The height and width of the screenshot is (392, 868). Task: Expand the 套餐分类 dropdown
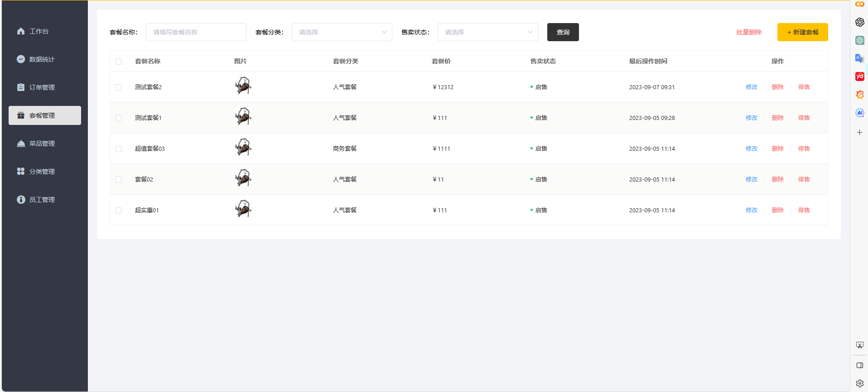tap(342, 32)
